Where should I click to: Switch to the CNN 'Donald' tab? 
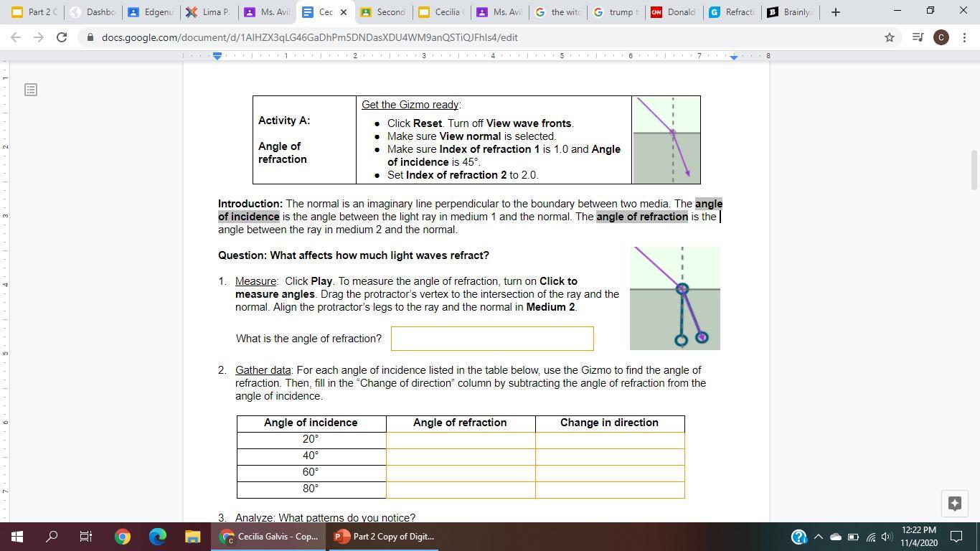pos(674,12)
